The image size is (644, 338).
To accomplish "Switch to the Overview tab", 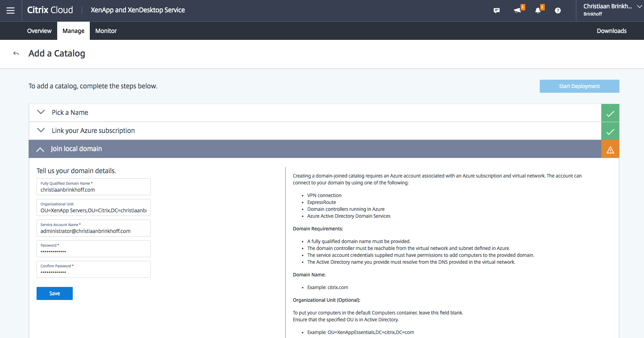I will pyautogui.click(x=39, y=31).
